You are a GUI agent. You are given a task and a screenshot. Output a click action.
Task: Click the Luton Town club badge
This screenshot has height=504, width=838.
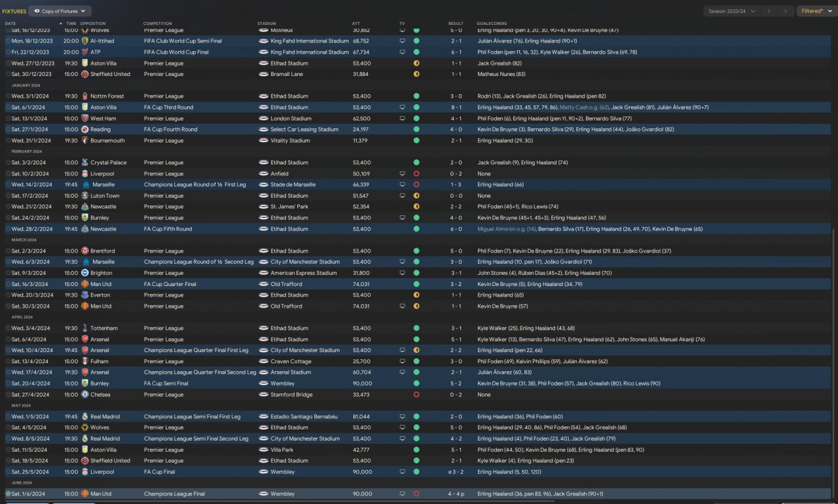[85, 196]
